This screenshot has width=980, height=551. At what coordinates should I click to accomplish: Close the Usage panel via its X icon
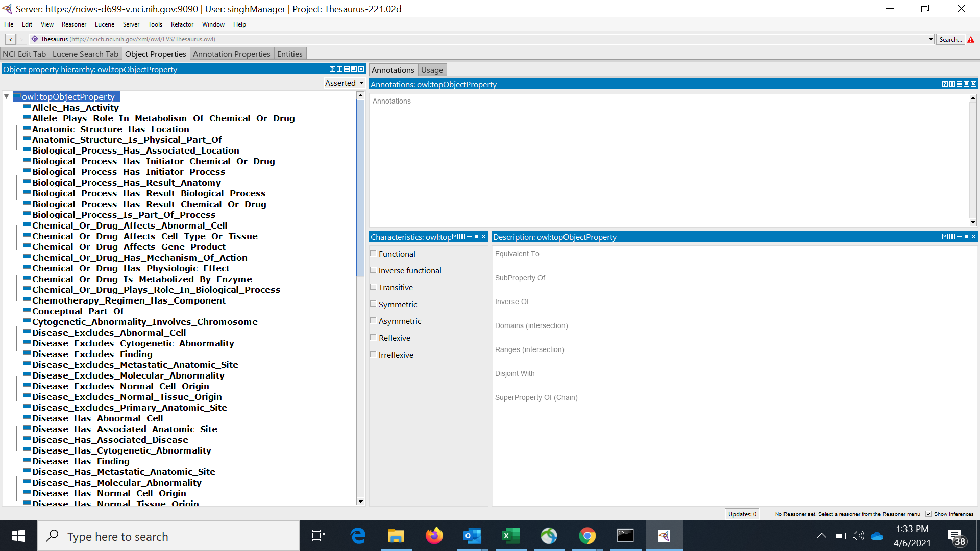[x=974, y=84]
